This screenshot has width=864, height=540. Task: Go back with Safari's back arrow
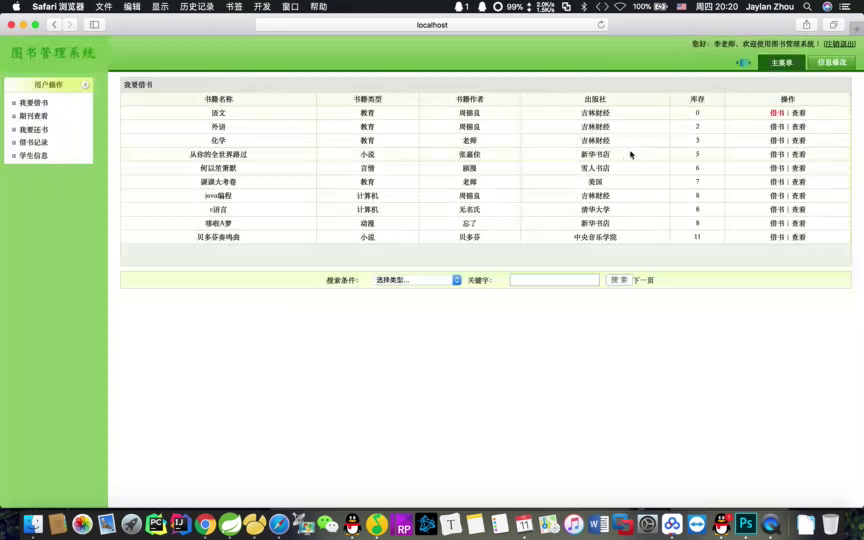click(x=54, y=25)
